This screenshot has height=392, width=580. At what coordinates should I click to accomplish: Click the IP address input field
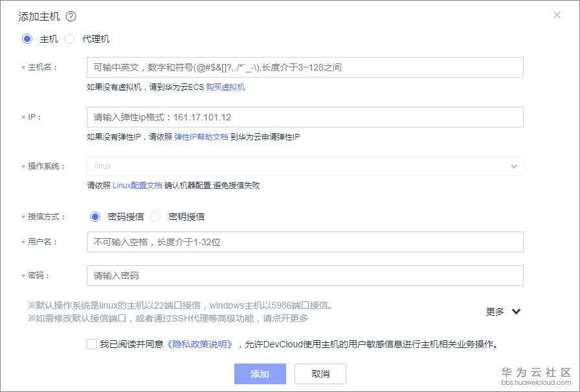click(x=304, y=116)
